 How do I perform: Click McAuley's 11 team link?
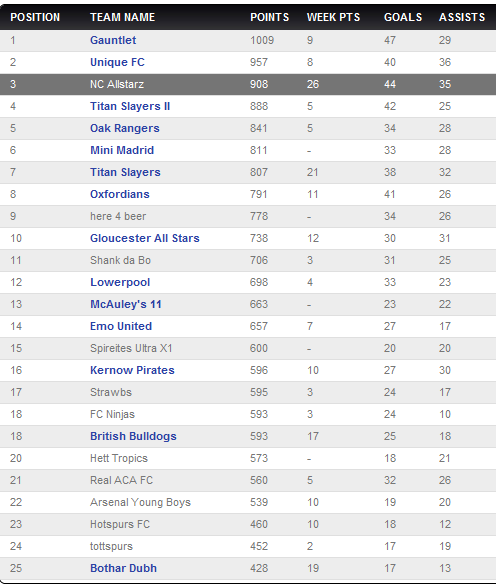tap(126, 304)
